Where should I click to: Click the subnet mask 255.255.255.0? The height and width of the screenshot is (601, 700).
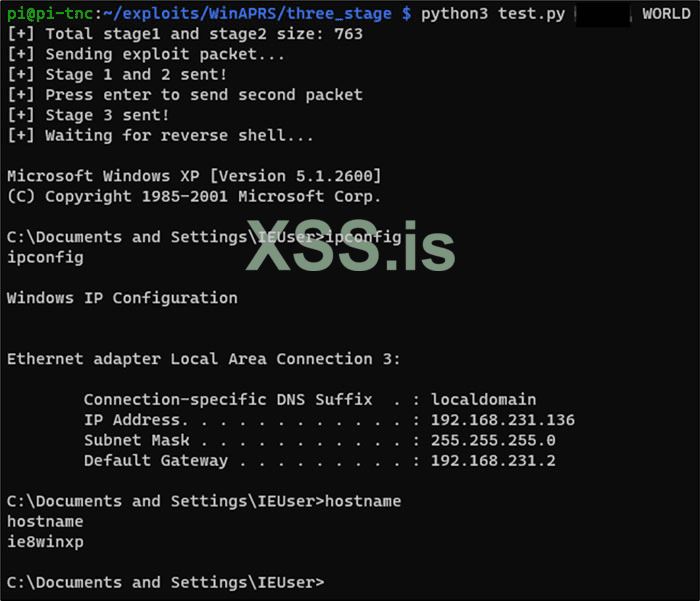493,440
